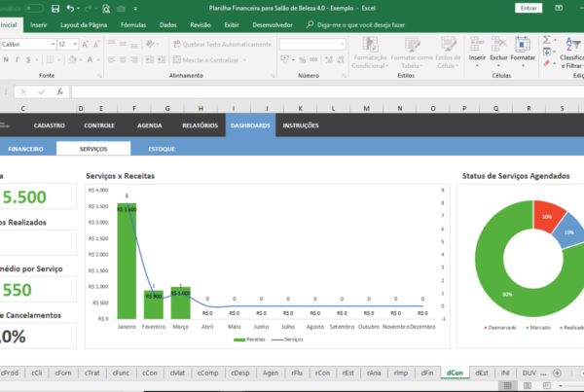Open the number format combo box

tap(312, 45)
